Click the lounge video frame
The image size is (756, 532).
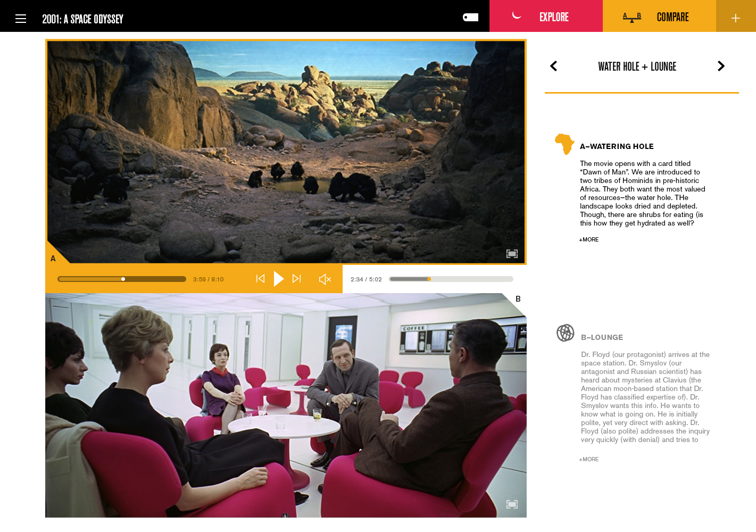point(286,405)
